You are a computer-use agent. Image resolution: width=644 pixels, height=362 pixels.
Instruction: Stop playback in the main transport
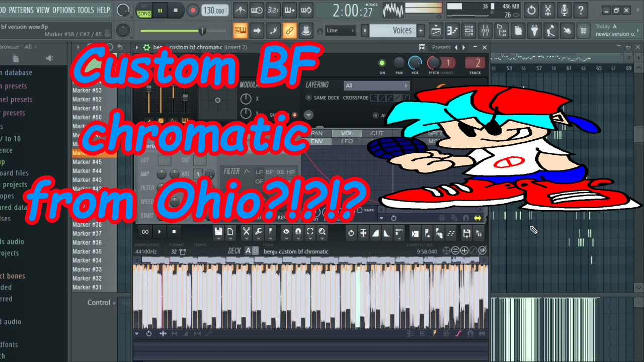point(176,10)
